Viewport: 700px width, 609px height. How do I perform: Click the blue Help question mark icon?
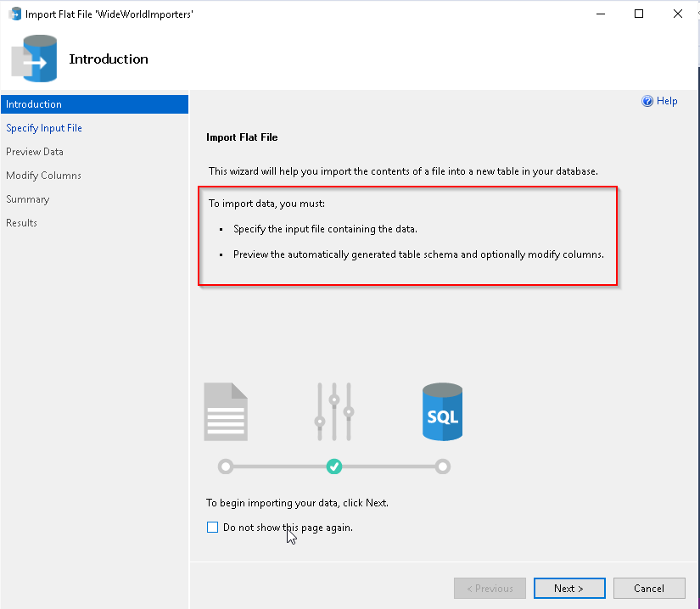pos(647,101)
